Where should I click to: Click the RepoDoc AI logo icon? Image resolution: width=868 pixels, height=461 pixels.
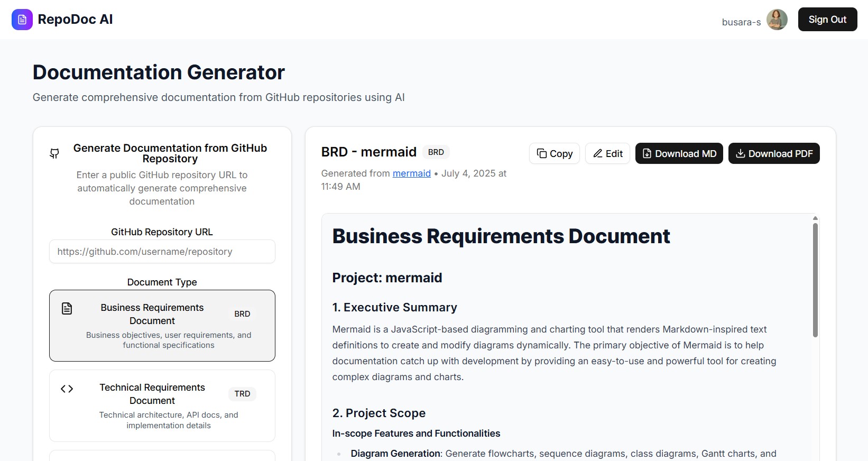pyautogui.click(x=22, y=20)
